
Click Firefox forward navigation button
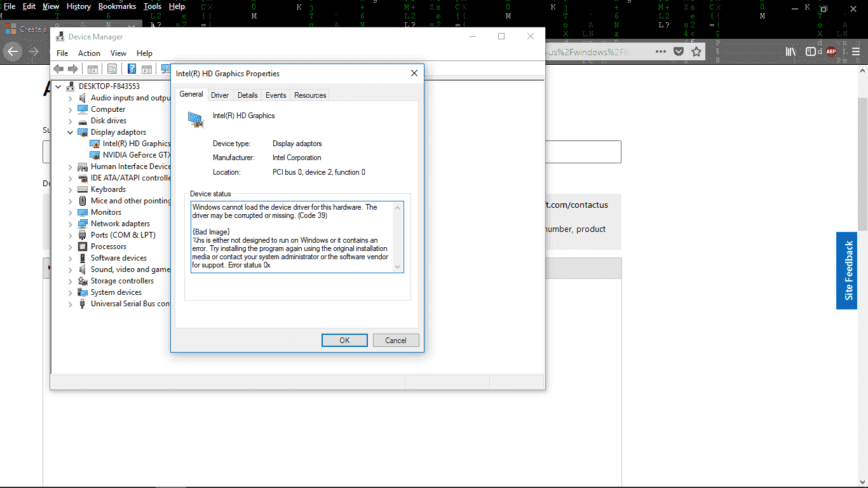tap(34, 51)
